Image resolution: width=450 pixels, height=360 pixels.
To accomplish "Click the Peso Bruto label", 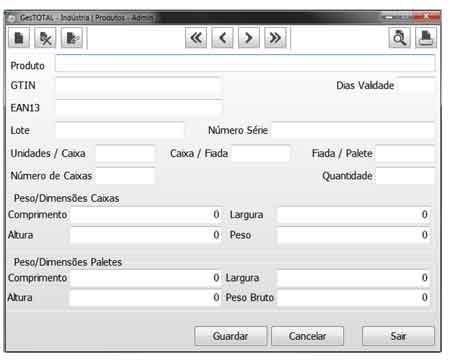I will pos(250,297).
